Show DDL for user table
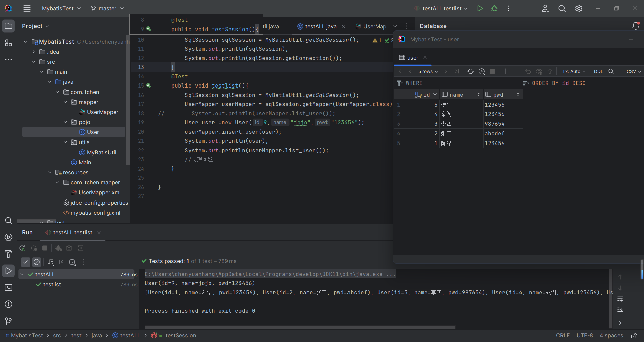This screenshot has height=342, width=644. 598,71
